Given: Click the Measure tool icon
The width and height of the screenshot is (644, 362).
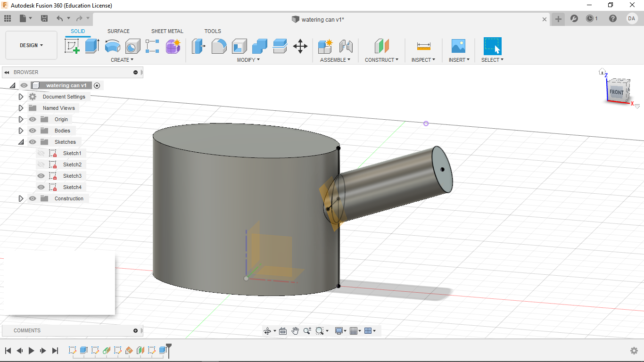Looking at the screenshot, I should [x=423, y=46].
